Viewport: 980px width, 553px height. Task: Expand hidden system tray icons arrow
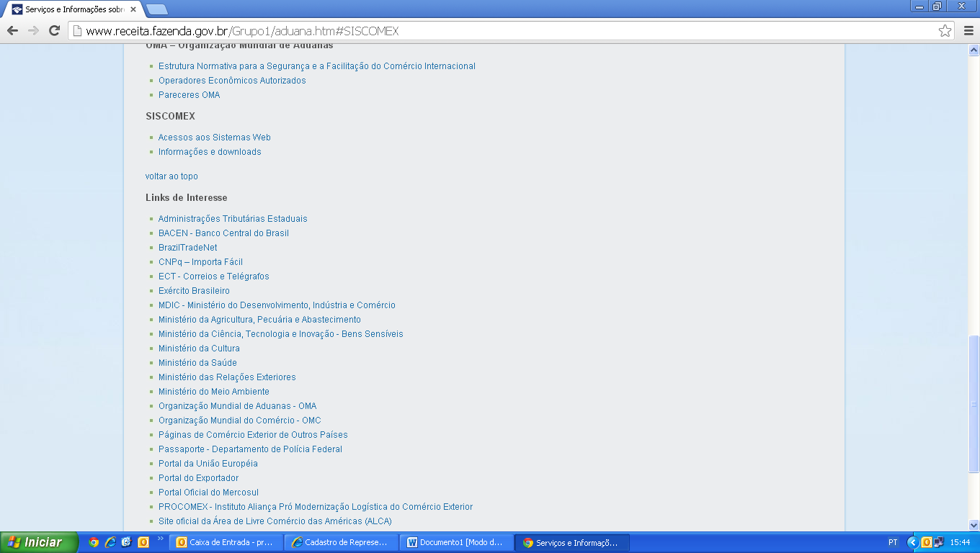(913, 542)
